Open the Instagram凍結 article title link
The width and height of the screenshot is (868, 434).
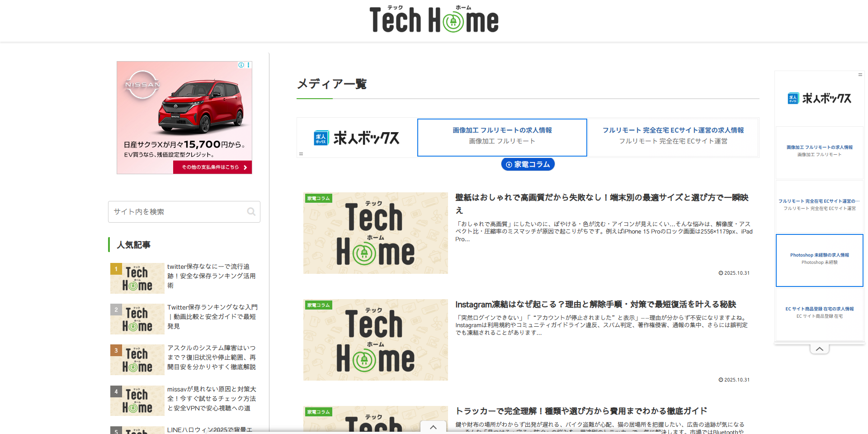tap(596, 304)
